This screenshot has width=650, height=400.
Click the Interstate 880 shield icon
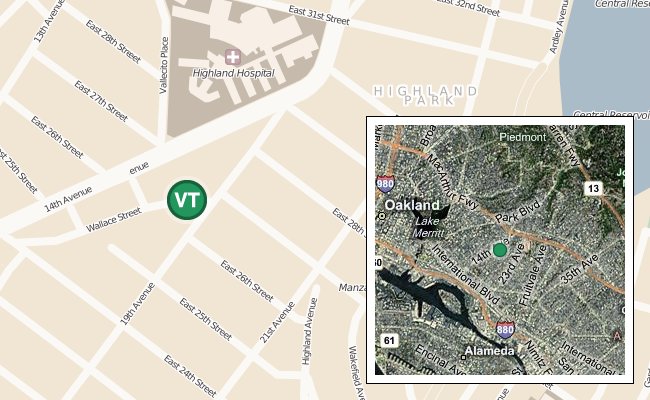click(x=505, y=329)
